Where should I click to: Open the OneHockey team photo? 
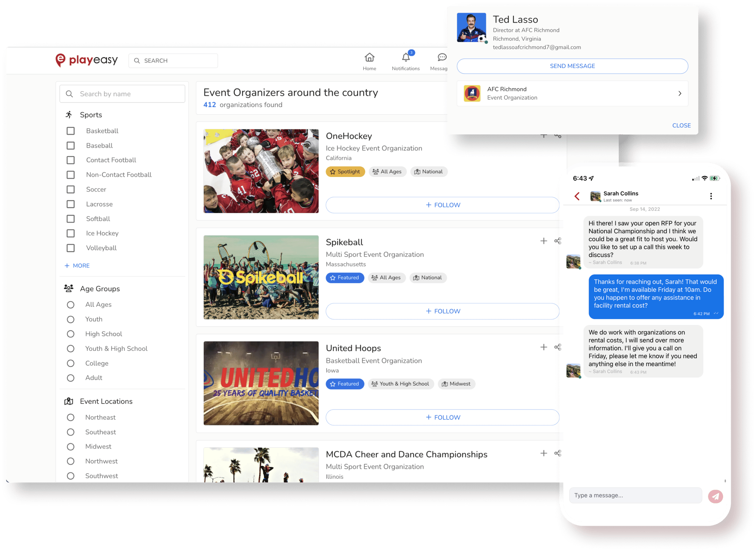(261, 171)
